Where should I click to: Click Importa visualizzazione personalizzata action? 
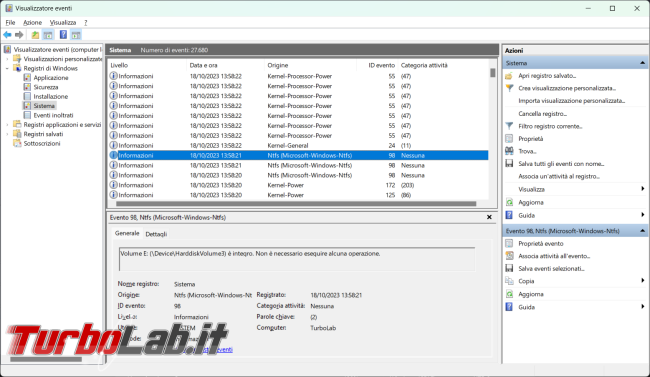tap(571, 101)
